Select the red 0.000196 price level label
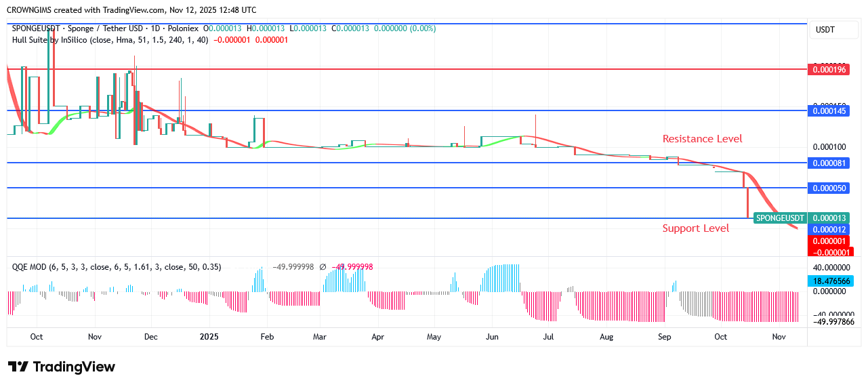This screenshot has width=868, height=387. click(x=829, y=69)
